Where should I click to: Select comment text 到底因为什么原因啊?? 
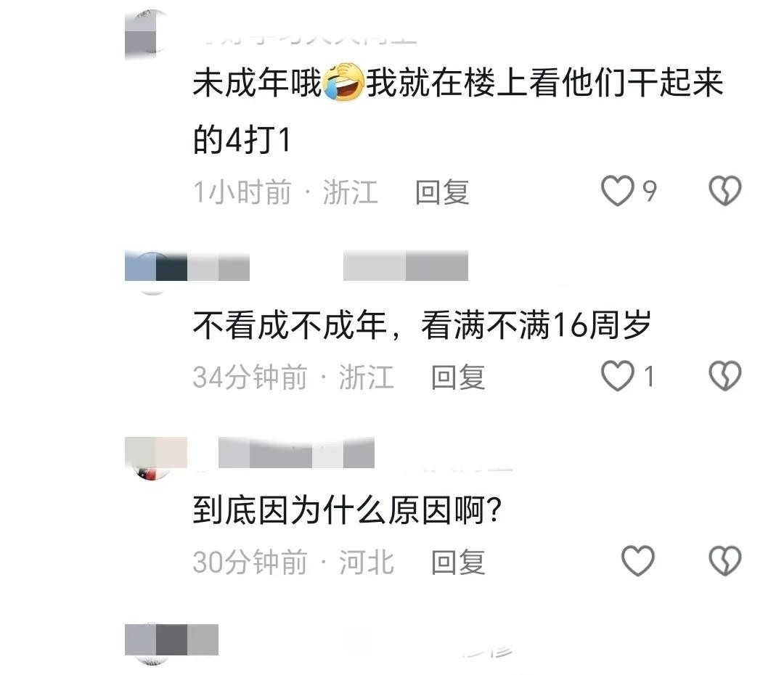tap(347, 510)
